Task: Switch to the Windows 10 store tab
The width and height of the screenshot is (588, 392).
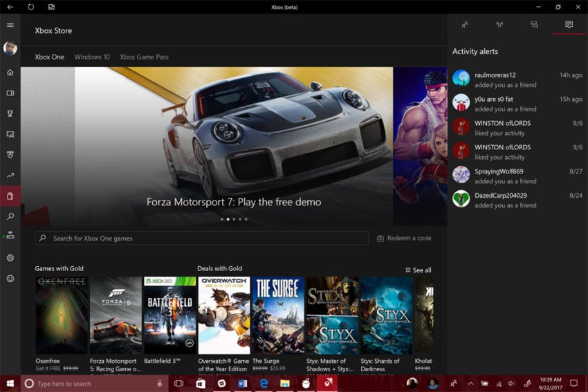Action: 92,57
